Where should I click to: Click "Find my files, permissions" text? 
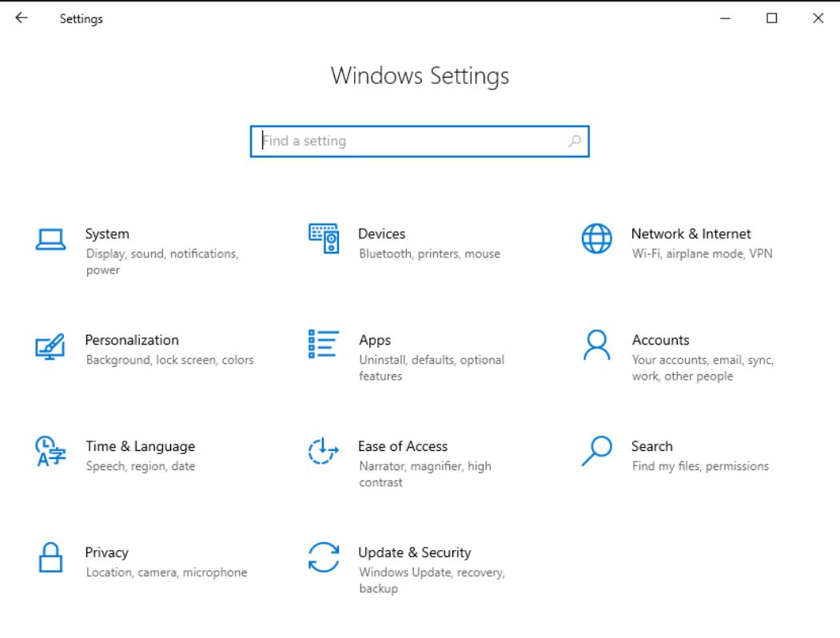pos(700,467)
